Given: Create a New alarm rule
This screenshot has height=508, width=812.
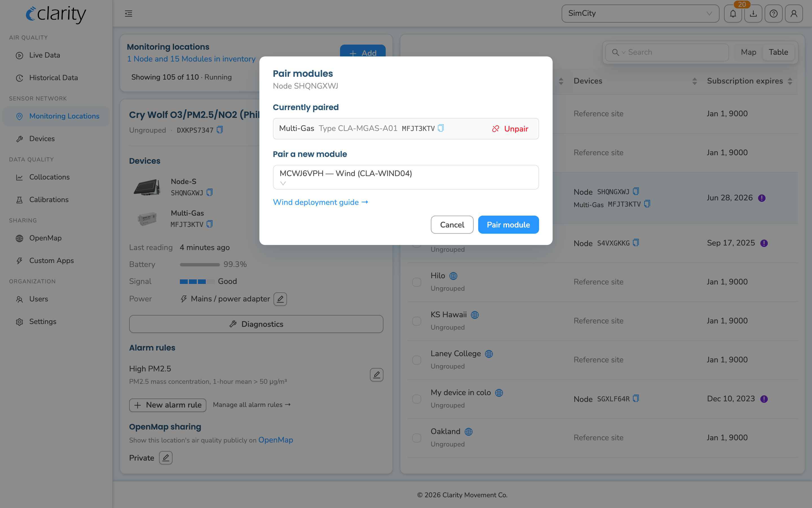Looking at the screenshot, I should [168, 405].
